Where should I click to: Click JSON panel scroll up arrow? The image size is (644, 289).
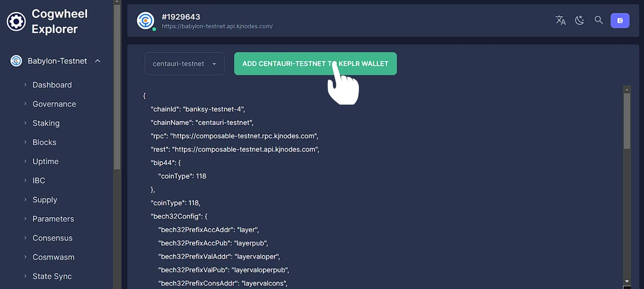pyautogui.click(x=627, y=89)
